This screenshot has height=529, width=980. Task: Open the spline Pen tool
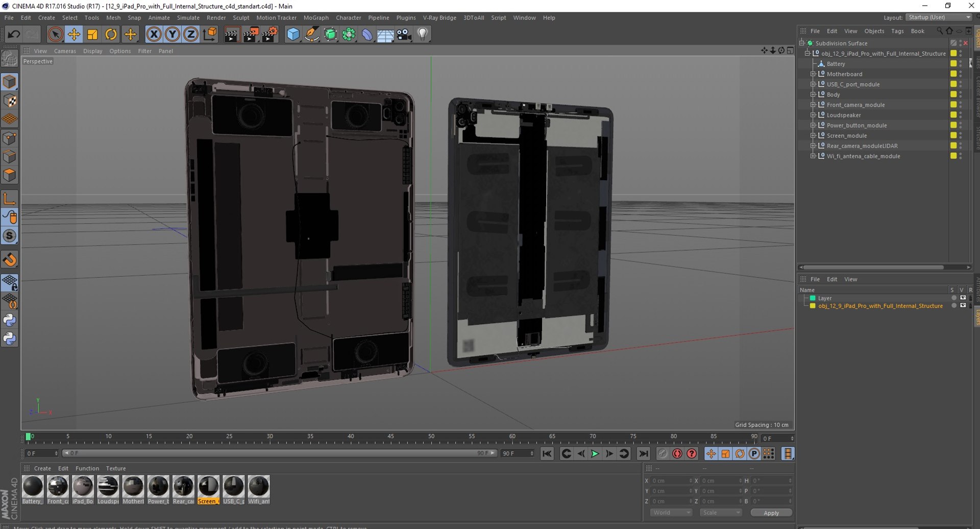311,34
